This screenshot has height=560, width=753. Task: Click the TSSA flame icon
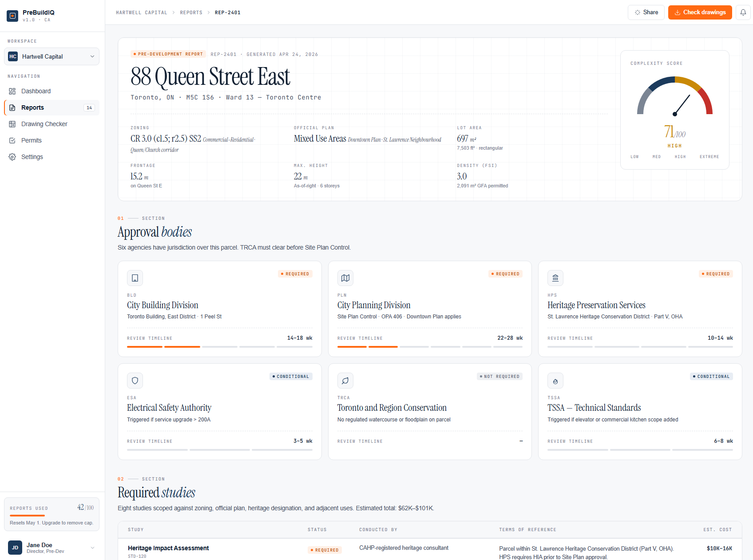[555, 381]
